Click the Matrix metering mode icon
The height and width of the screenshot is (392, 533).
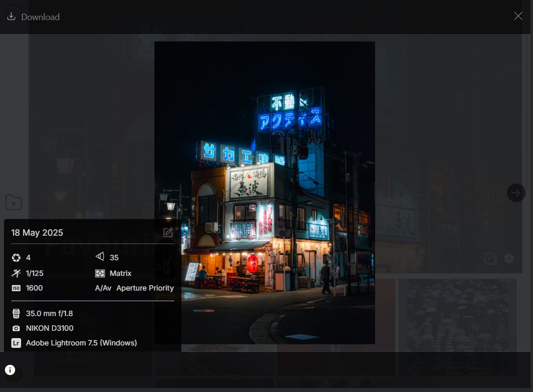point(100,273)
